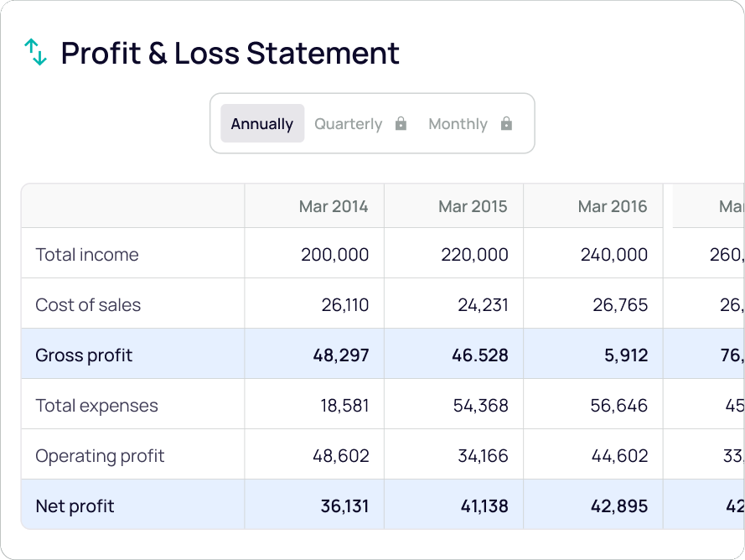Image resolution: width=745 pixels, height=560 pixels.
Task: Select the Annually period tab
Action: (262, 124)
